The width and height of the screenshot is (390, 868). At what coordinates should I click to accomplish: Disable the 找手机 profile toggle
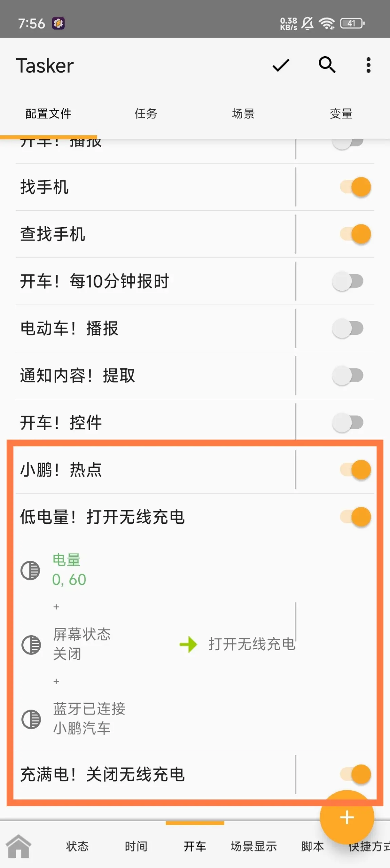pos(355,187)
